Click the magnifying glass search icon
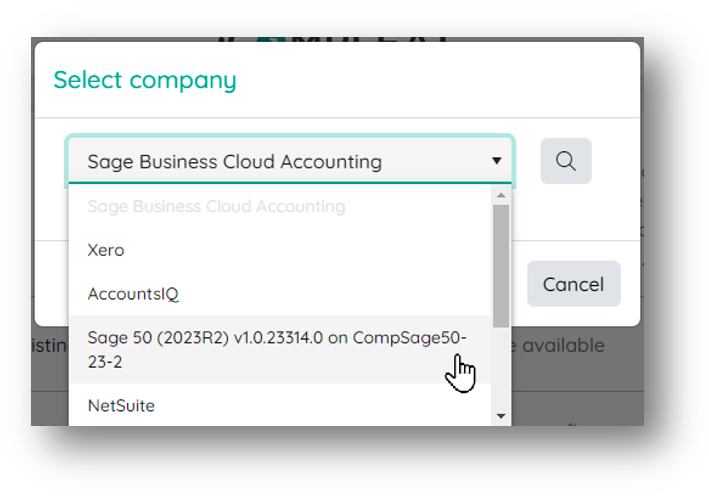Image resolution: width=709 pixels, height=500 pixels. coord(566,161)
